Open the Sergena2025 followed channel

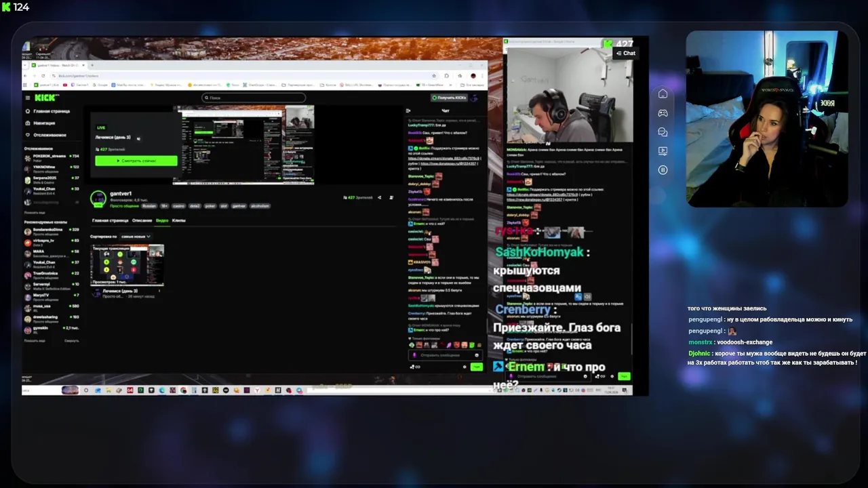coord(52,179)
